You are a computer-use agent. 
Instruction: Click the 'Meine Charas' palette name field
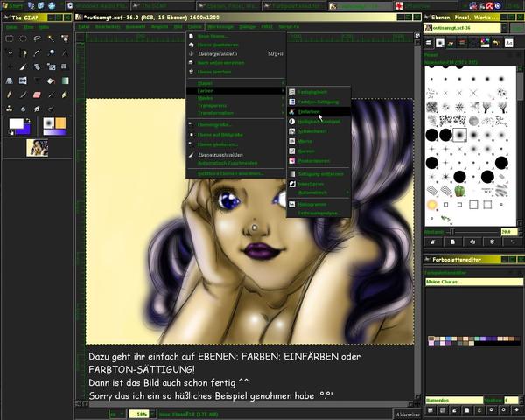474,282
